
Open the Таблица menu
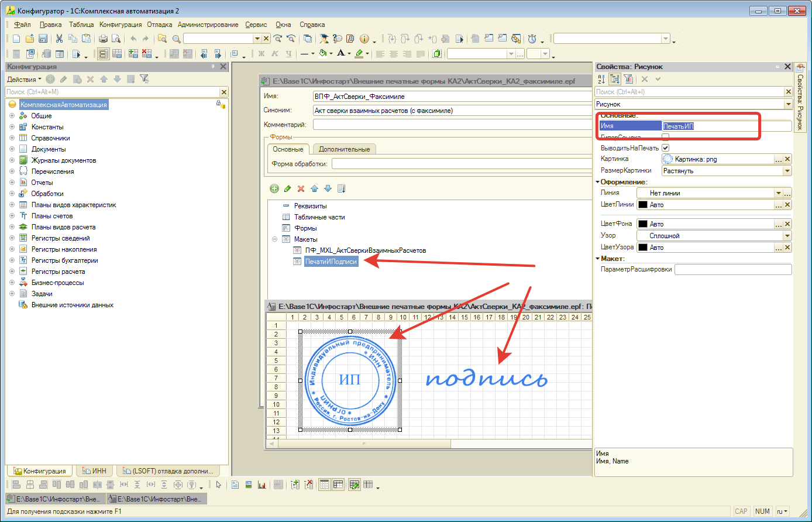(x=81, y=25)
